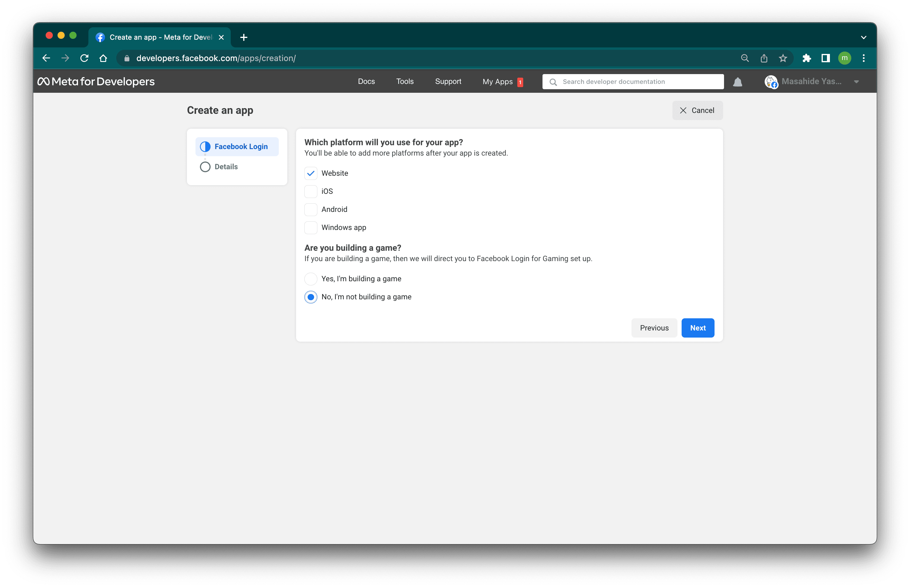The height and width of the screenshot is (588, 910).
Task: Focus the Search developer documentation field
Action: click(x=633, y=82)
